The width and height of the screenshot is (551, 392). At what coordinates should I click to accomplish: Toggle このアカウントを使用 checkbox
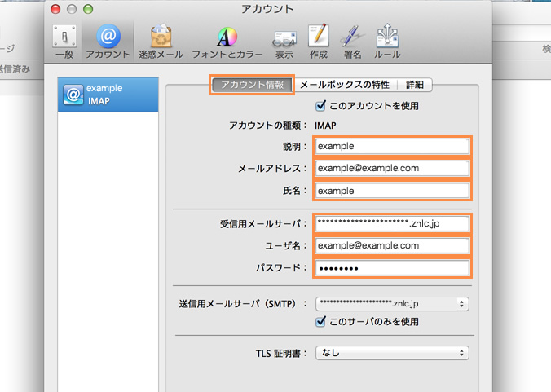point(320,105)
